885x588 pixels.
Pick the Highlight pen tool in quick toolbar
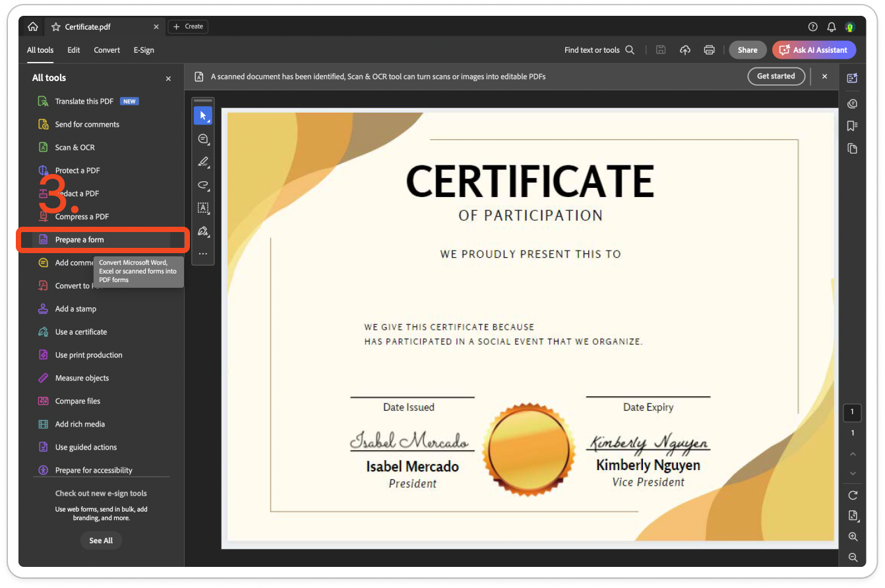click(202, 162)
